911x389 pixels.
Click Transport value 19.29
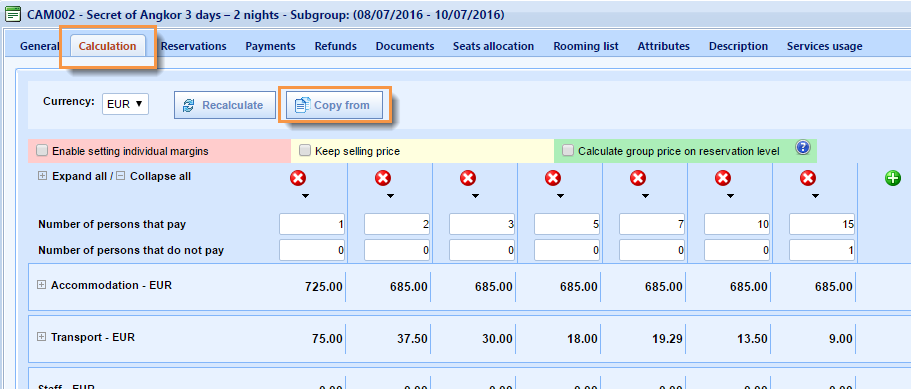pyautogui.click(x=667, y=338)
